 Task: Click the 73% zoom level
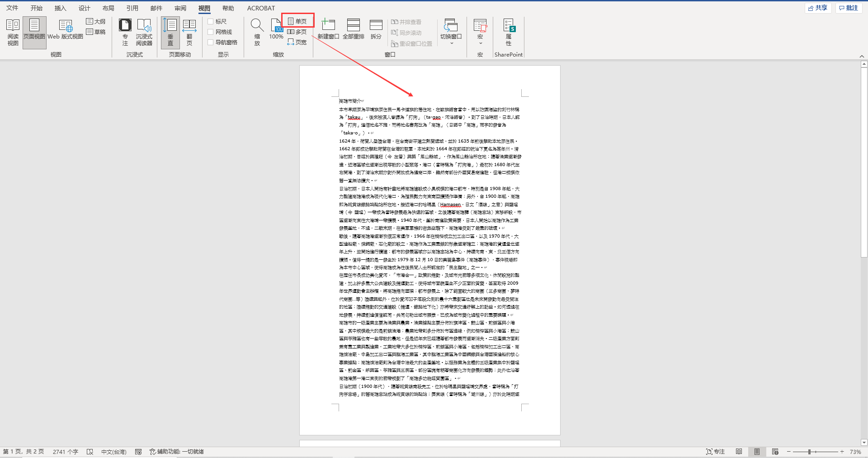point(855,452)
